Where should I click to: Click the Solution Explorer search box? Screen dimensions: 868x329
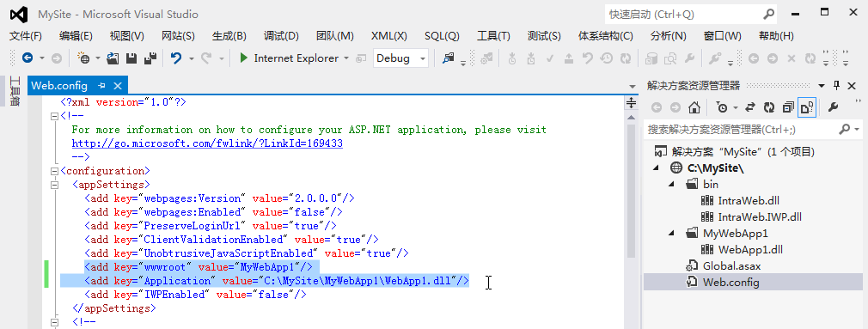click(742, 130)
